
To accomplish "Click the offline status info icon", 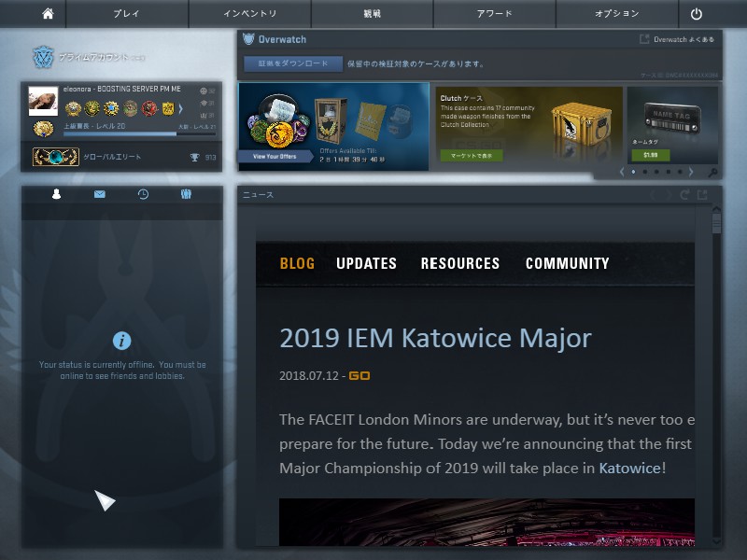I will [122, 341].
